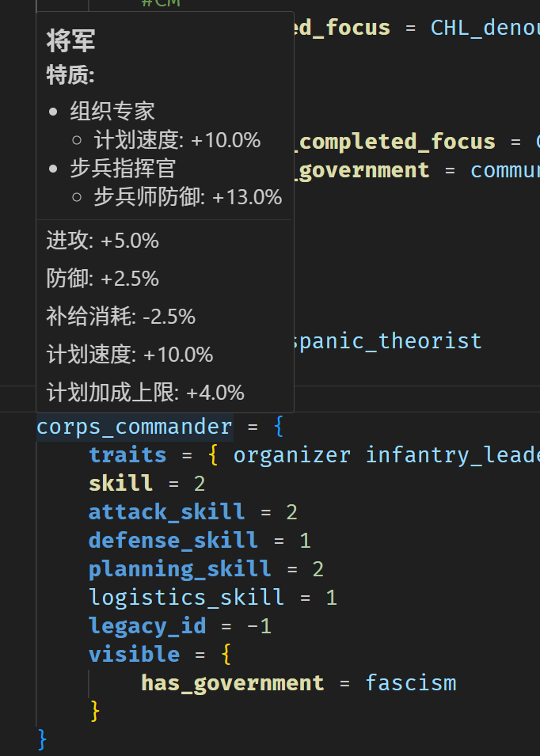This screenshot has width=540, height=756.
Task: Click the traits property name
Action: 127,455
